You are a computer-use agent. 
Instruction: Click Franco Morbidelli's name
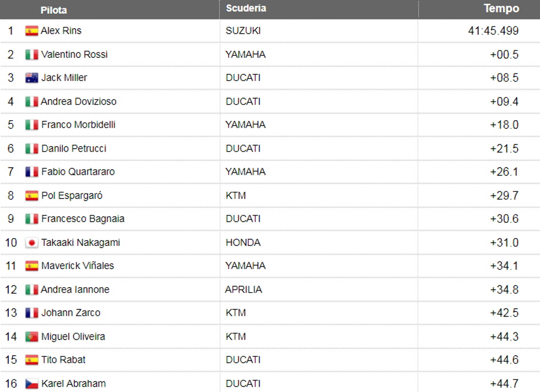pyautogui.click(x=78, y=125)
